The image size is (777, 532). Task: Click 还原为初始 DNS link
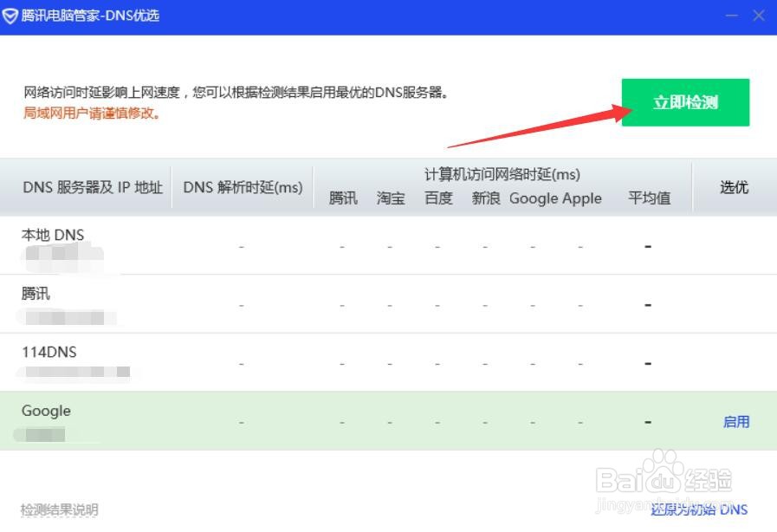699,509
